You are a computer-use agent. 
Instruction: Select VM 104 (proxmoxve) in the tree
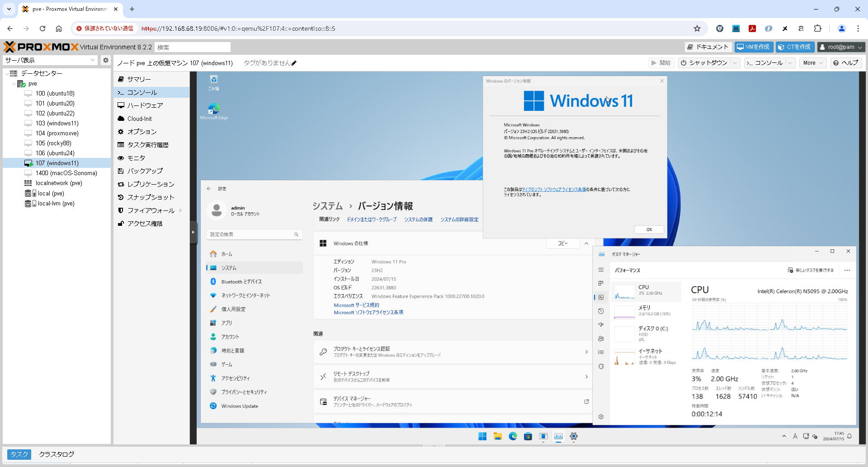click(57, 133)
